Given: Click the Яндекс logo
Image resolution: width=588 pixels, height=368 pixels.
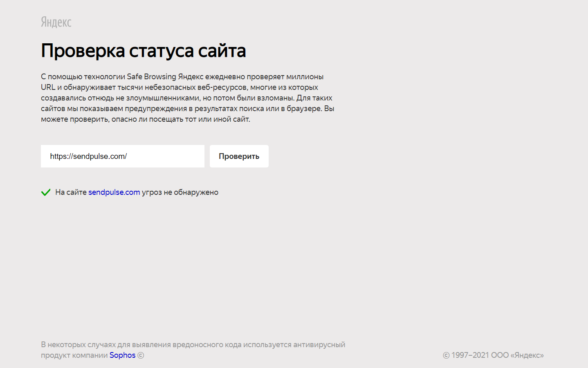Looking at the screenshot, I should tap(56, 22).
